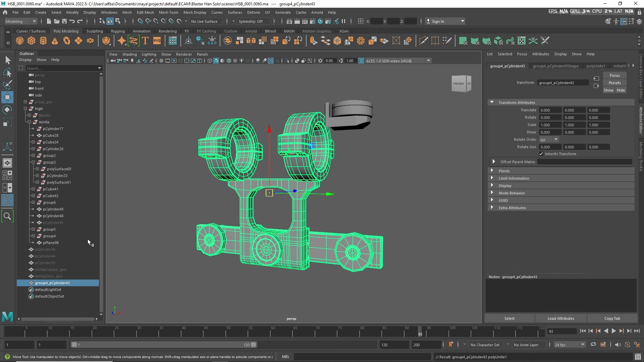Select the Lasso tool in toolbox

tap(7, 72)
